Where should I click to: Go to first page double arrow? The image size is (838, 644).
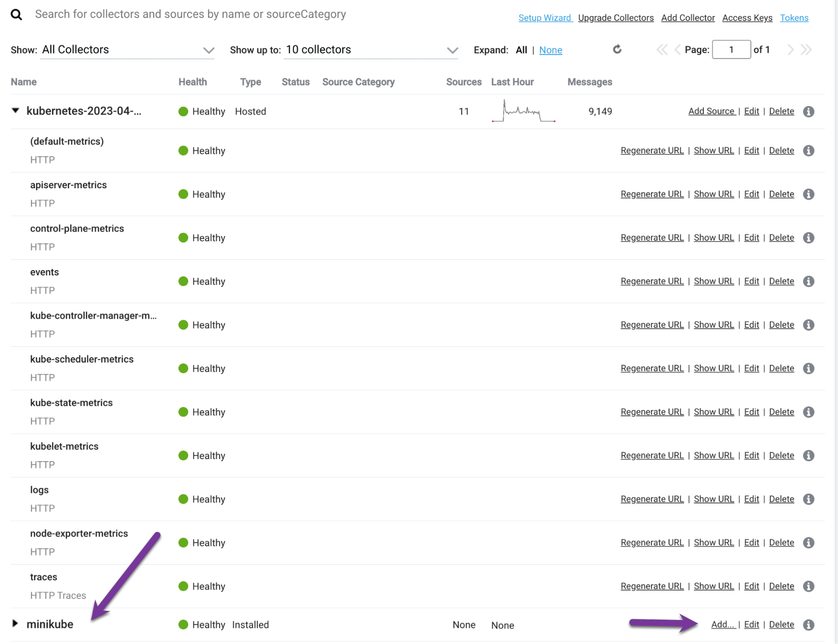pyautogui.click(x=662, y=50)
